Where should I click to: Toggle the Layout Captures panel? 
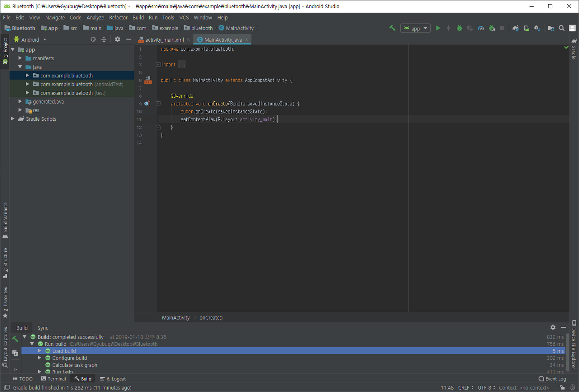click(x=5, y=347)
